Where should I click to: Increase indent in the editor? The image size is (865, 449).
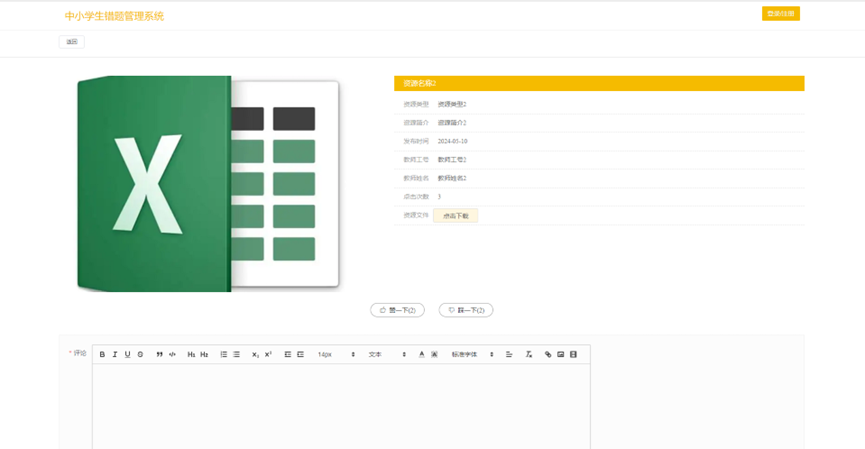(x=300, y=354)
